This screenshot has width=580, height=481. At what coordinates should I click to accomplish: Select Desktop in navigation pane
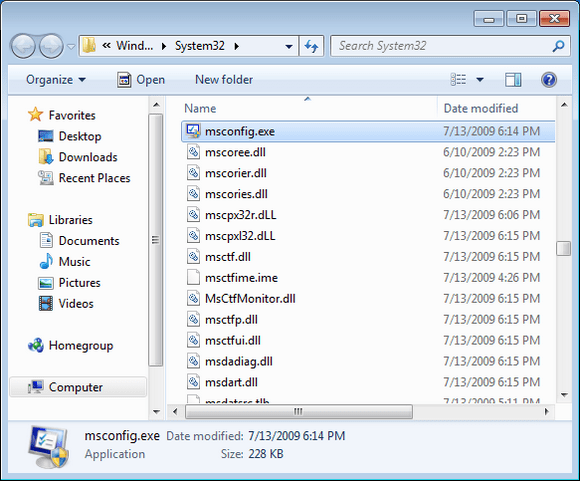(70, 136)
